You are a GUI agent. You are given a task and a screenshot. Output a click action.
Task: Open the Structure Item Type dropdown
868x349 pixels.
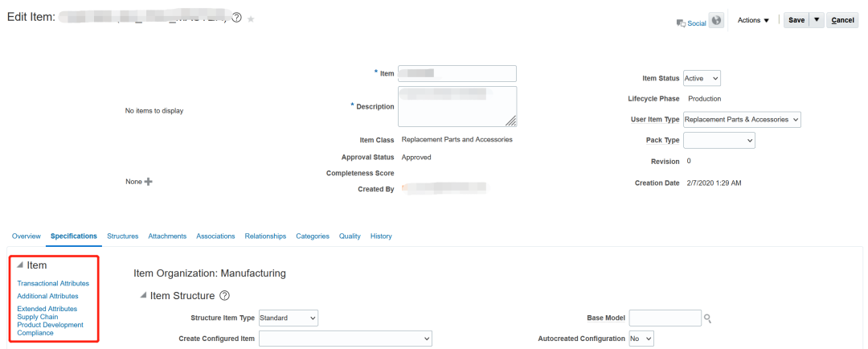point(289,318)
